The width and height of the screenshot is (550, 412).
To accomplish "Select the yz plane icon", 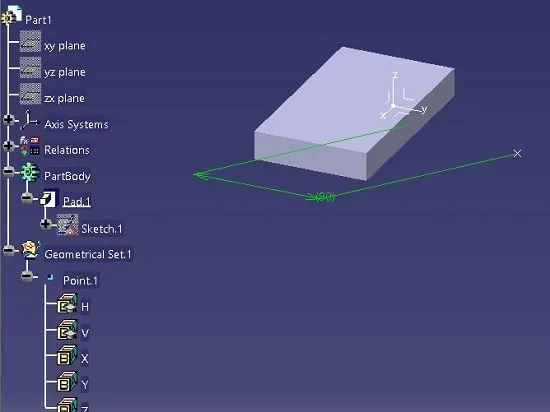I will click(x=30, y=68).
